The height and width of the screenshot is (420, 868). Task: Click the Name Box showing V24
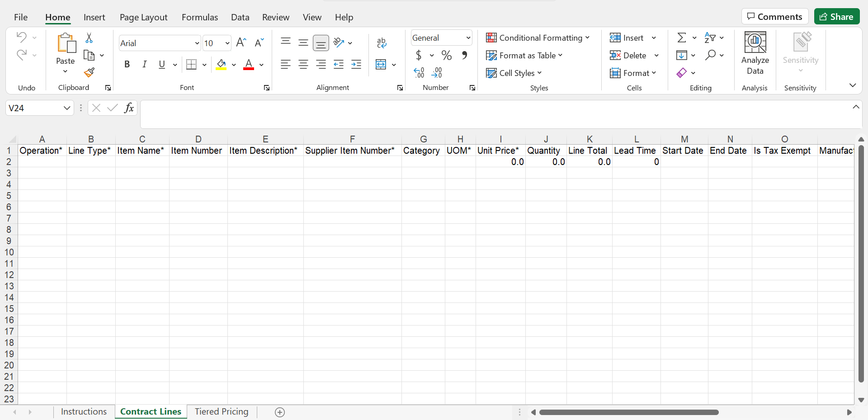click(34, 108)
